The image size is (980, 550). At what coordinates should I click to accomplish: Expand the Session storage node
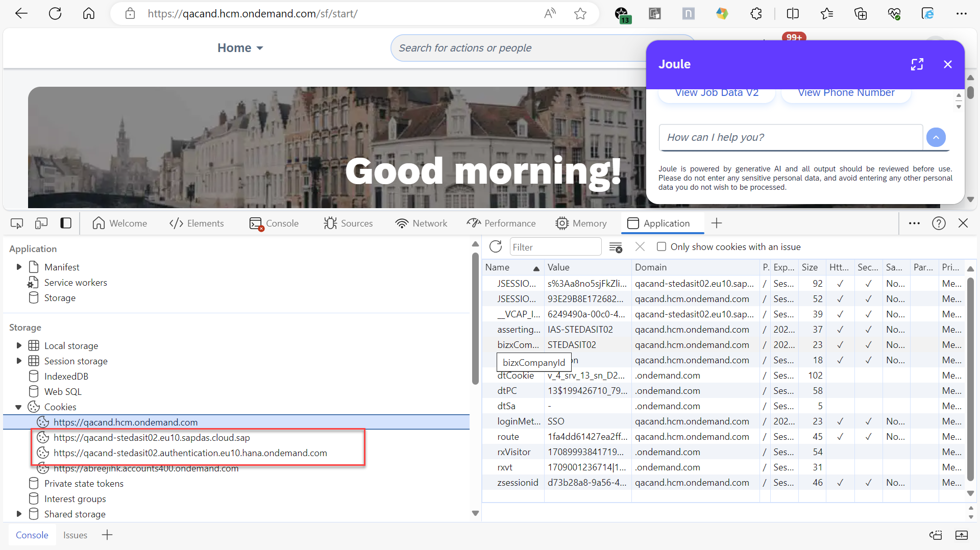pyautogui.click(x=19, y=361)
